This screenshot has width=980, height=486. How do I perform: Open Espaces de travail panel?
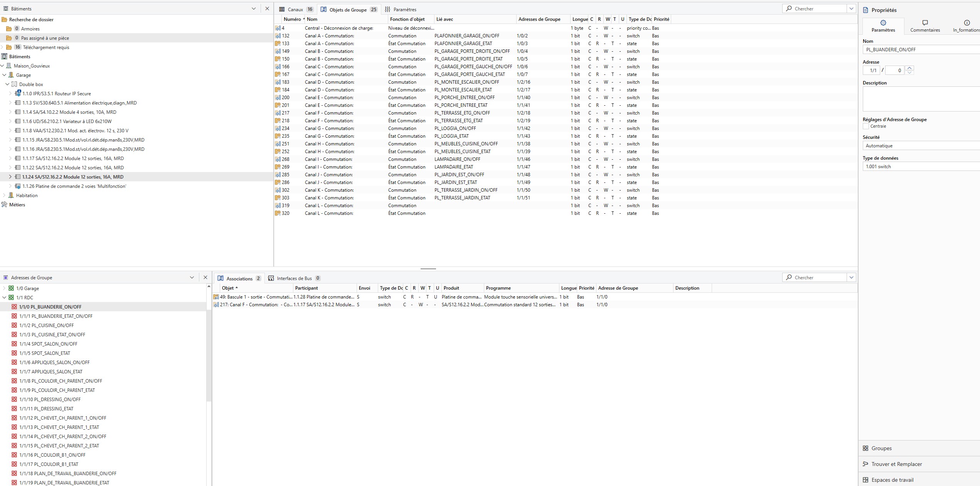[892, 480]
